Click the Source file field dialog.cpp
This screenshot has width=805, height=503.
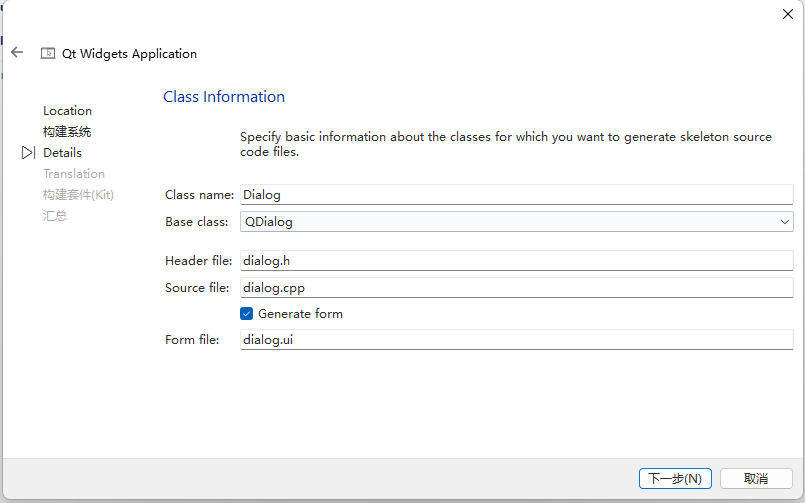point(516,287)
